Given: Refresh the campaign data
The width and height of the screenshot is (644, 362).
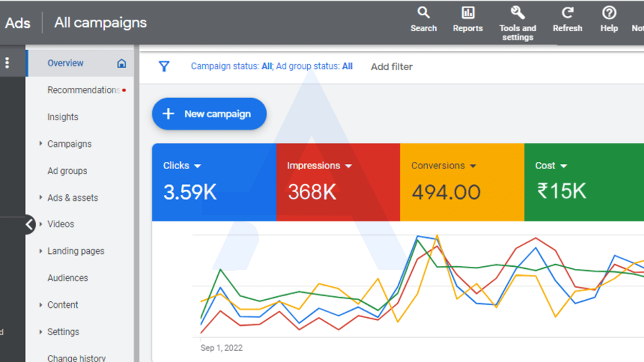Looking at the screenshot, I should (x=567, y=19).
